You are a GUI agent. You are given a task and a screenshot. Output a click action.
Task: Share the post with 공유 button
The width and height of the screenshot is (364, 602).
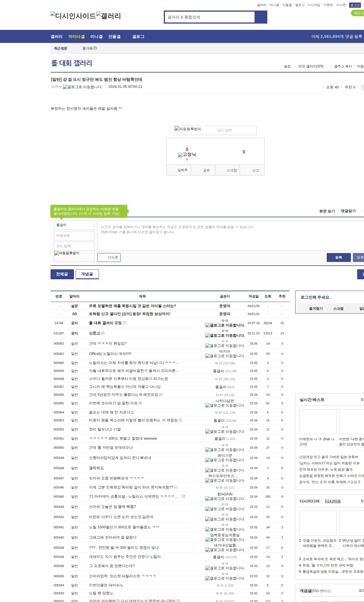(206, 170)
